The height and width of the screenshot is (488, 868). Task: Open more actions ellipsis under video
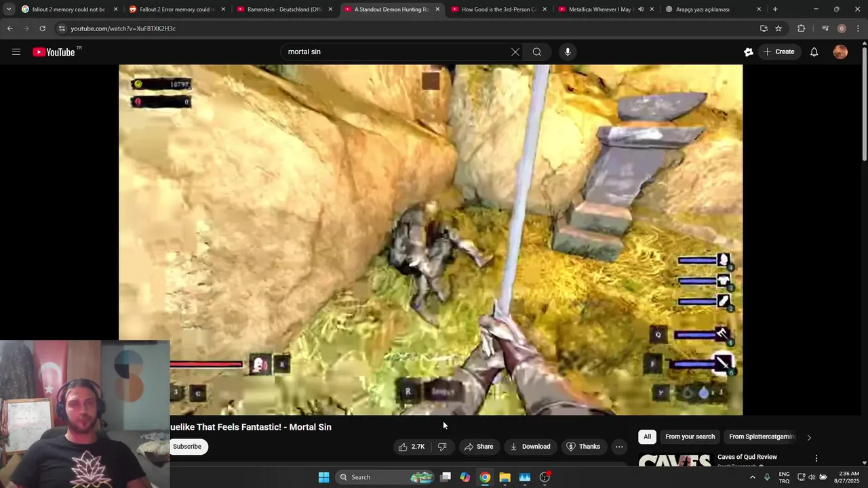click(x=619, y=447)
